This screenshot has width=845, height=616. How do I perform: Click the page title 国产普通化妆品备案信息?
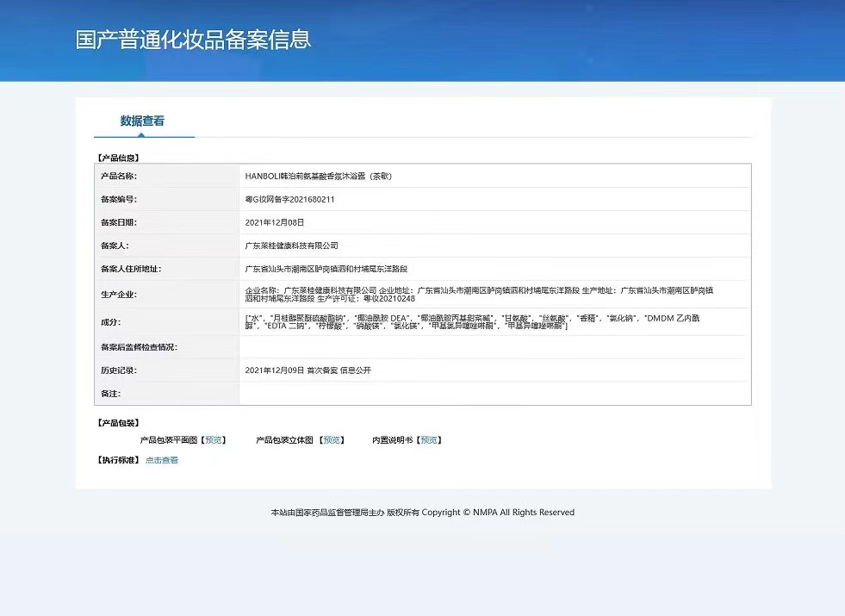coord(193,40)
